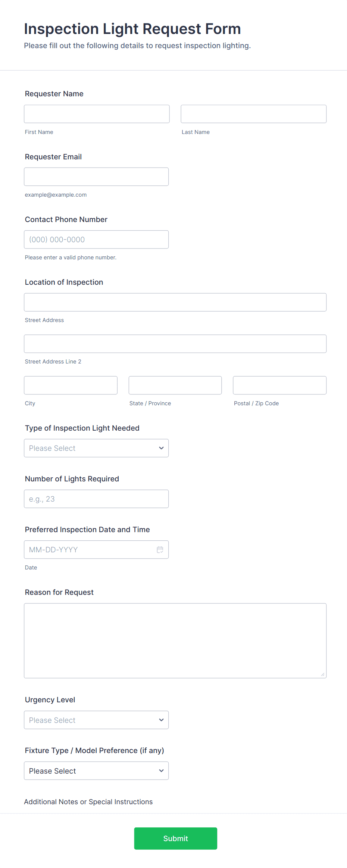Viewport: 347px width, 868px height.
Task: Click the MM-DD-YYYY date input
Action: tap(90, 550)
